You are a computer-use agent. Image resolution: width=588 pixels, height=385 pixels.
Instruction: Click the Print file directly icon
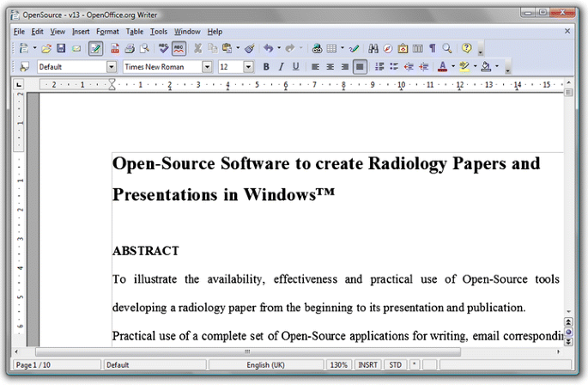(x=130, y=49)
